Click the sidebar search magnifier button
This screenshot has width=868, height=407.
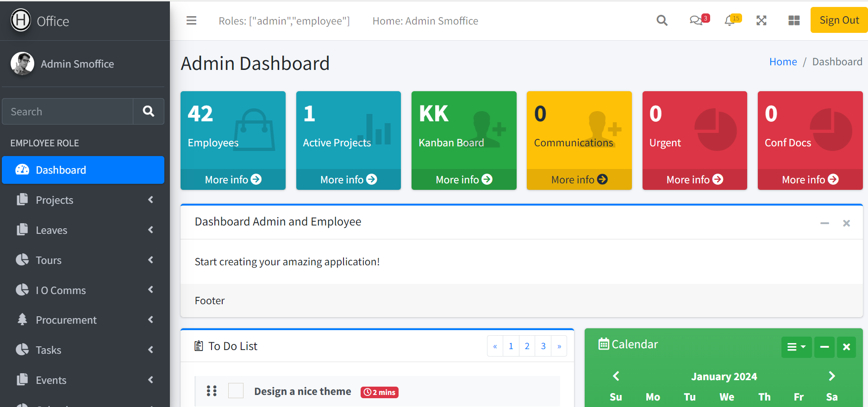coord(149,111)
